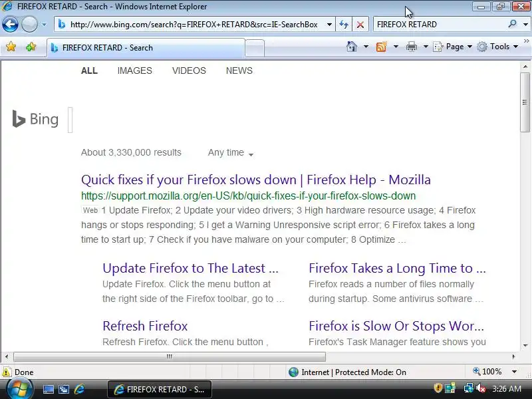Open a new blank tab
The height and width of the screenshot is (399, 532).
(x=255, y=48)
